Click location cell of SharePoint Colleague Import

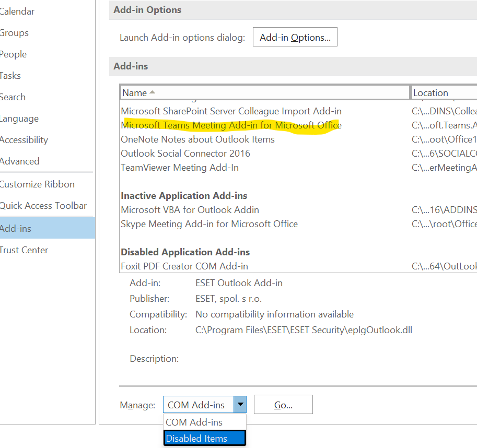[444, 111]
